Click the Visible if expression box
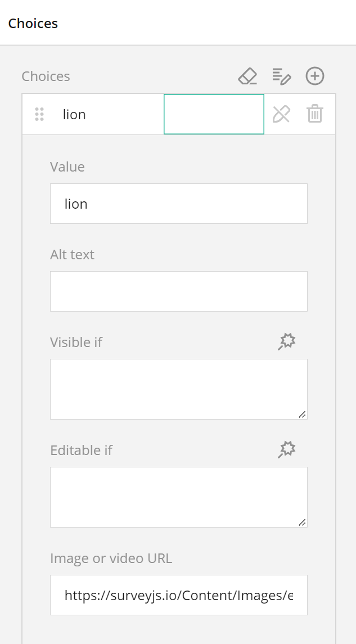 [x=178, y=388]
